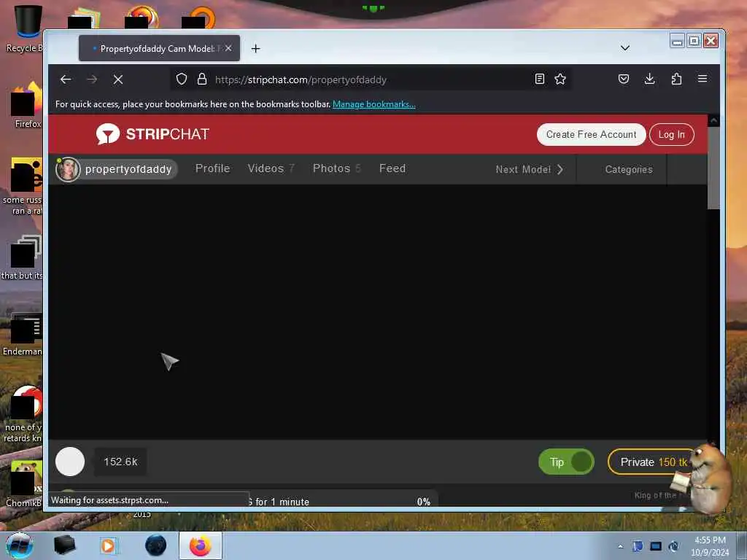The width and height of the screenshot is (747, 560).
Task: Click the media player taskbar icon
Action: 109,545
